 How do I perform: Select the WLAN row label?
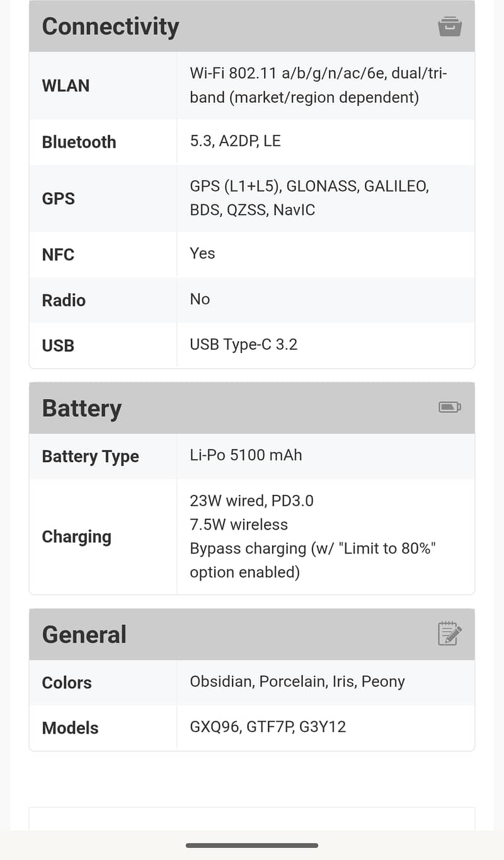pyautogui.click(x=66, y=86)
